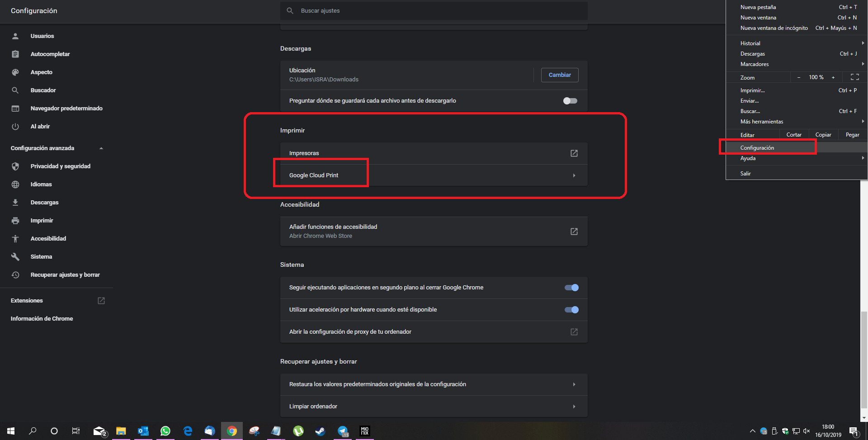Open Sistema settings via the wrench icon
This screenshot has height=440, width=868.
pyautogui.click(x=15, y=256)
